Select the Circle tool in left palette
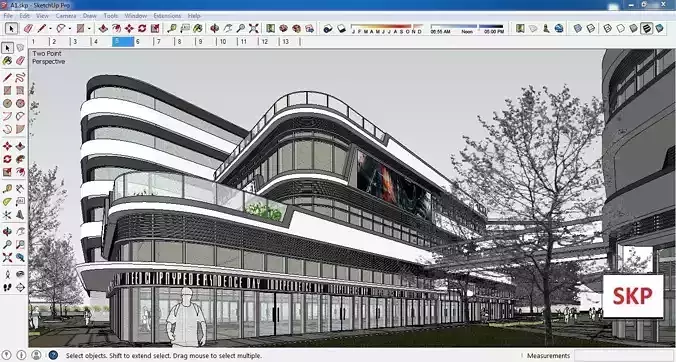The image size is (676, 362). tap(7, 103)
